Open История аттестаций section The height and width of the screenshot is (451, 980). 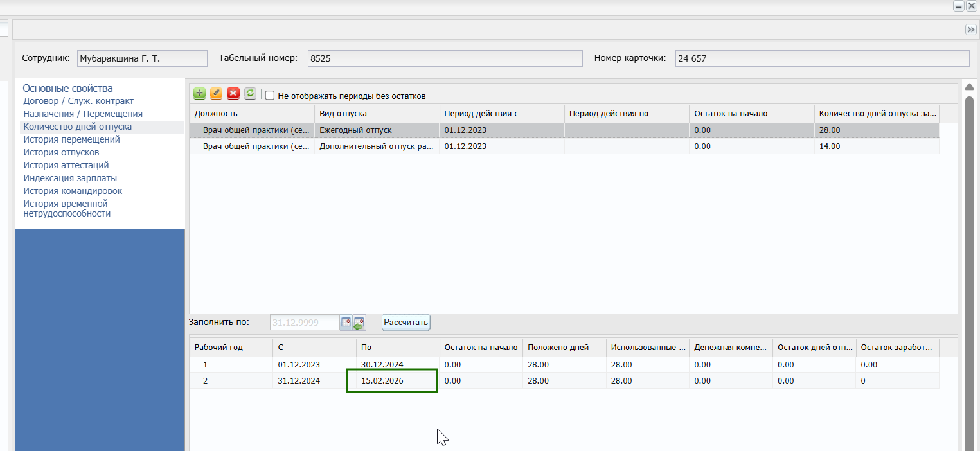point(66,165)
